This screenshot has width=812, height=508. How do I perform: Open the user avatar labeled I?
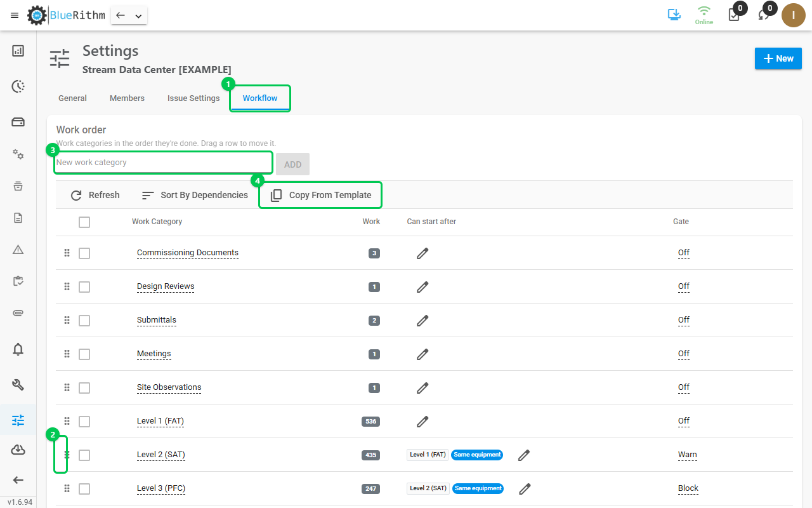tap(794, 15)
